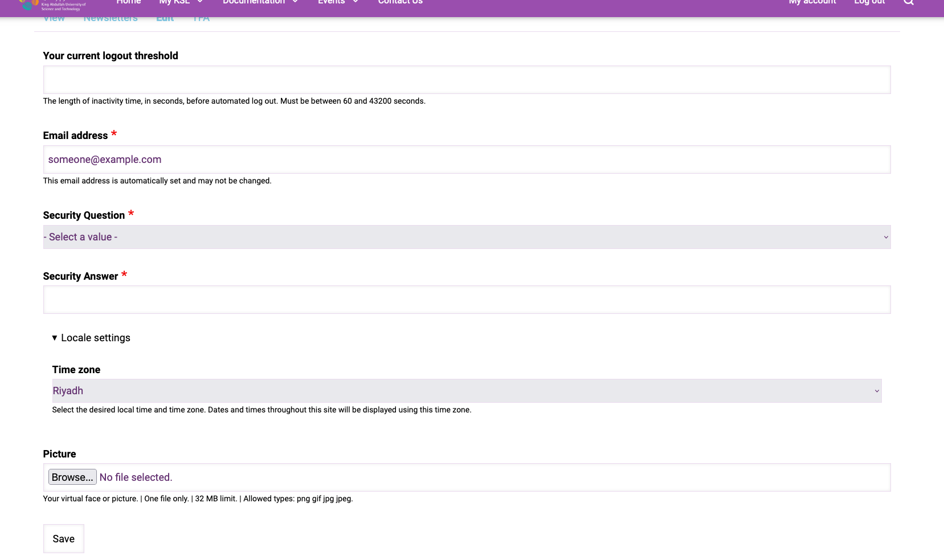Change the Riyadh time zone dropdown
The width and height of the screenshot is (944, 560).
[x=467, y=391]
